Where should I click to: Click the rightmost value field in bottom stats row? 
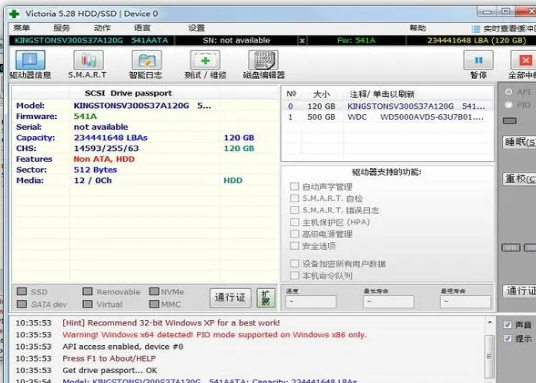coord(465,302)
